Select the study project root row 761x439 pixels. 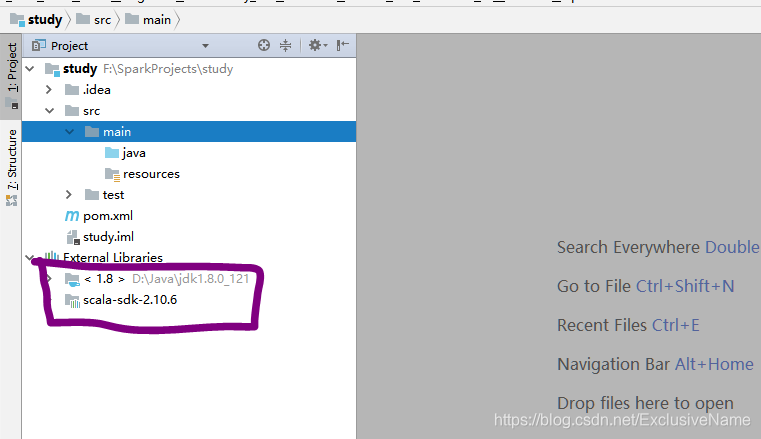(189, 69)
